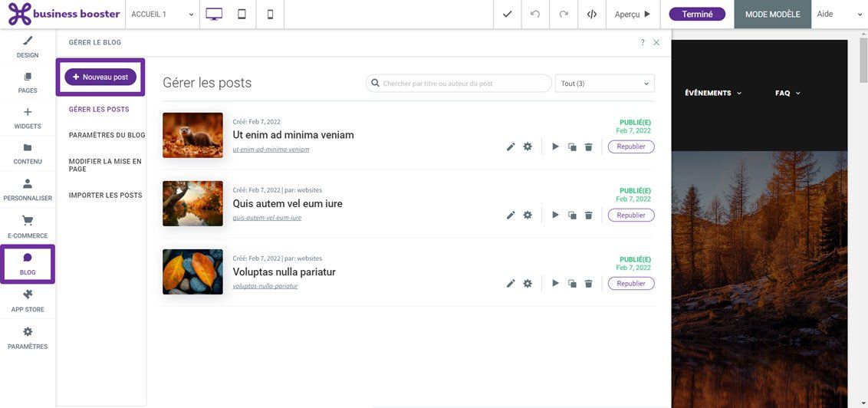Expand the Aide dropdown menu

click(x=839, y=15)
